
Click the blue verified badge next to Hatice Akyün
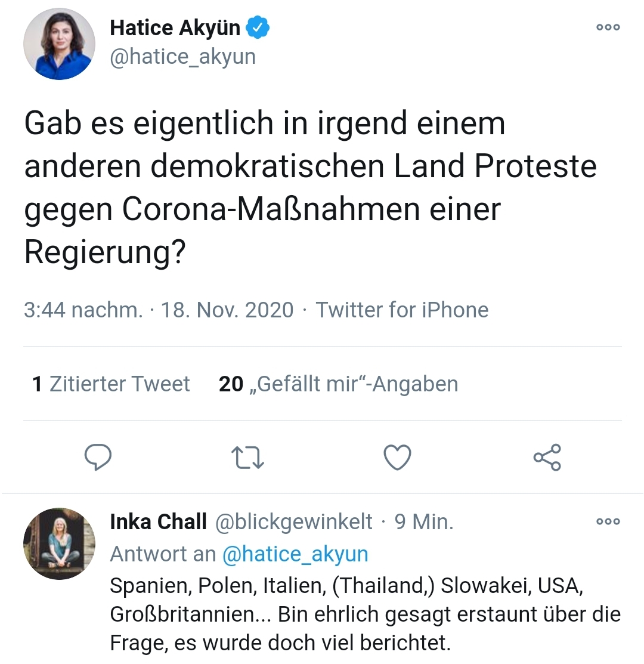(259, 27)
